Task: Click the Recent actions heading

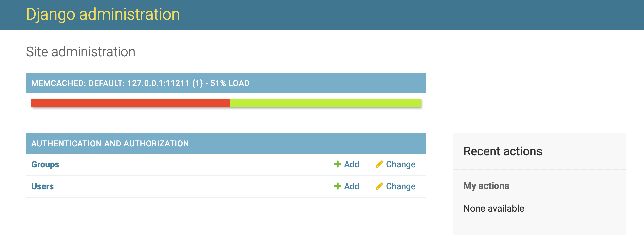Action: (x=503, y=151)
